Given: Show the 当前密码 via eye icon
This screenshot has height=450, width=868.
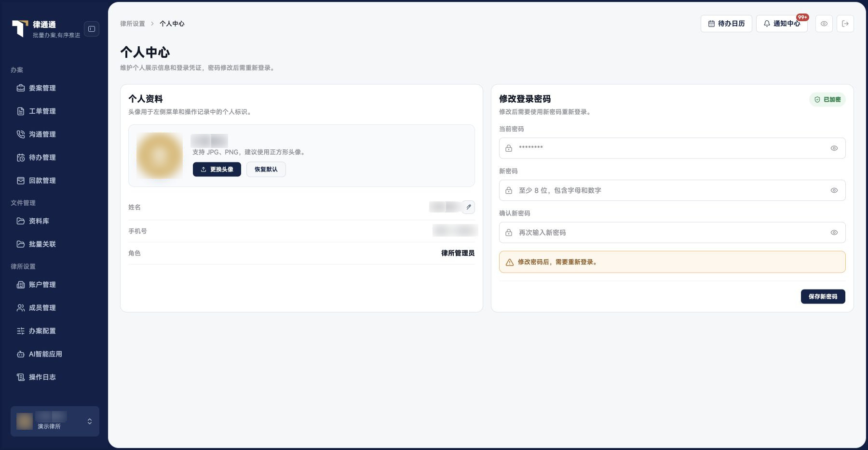Looking at the screenshot, I should [x=834, y=148].
